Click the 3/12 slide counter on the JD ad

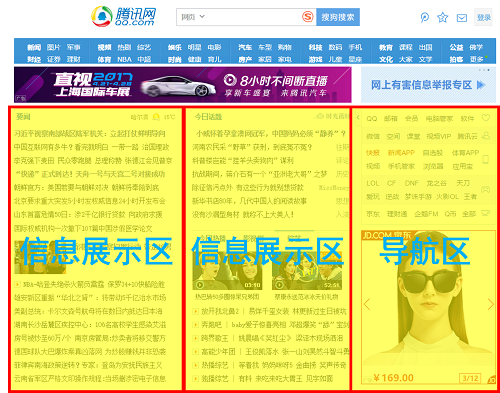[470, 378]
